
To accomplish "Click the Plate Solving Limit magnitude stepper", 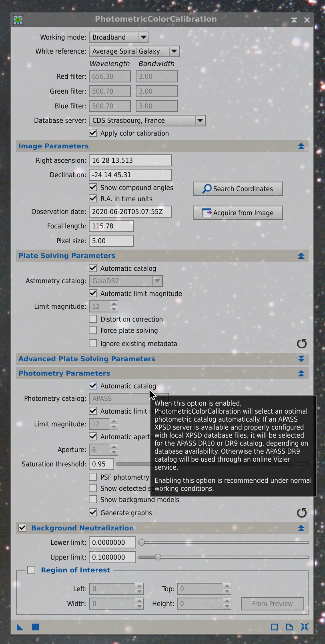I will (114, 306).
